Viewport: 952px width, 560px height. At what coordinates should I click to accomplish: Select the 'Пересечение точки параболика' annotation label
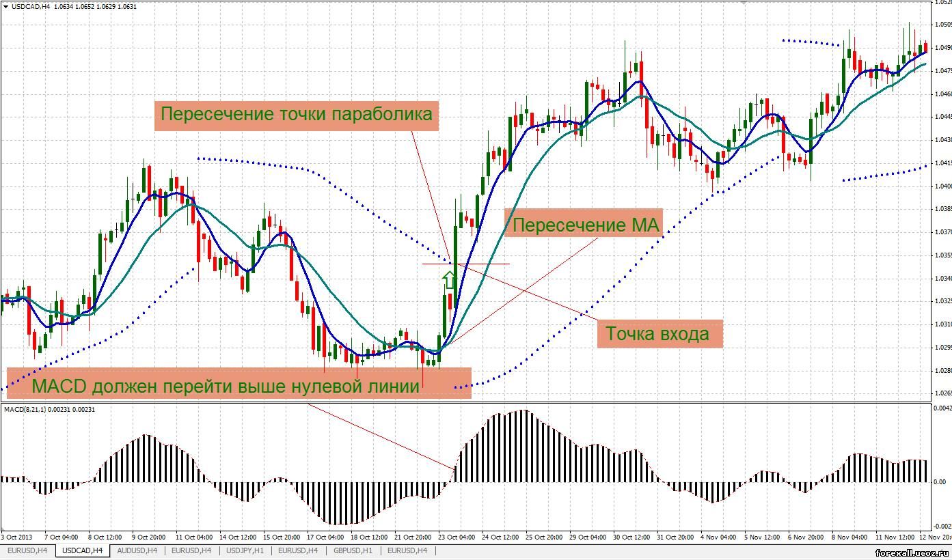297,115
